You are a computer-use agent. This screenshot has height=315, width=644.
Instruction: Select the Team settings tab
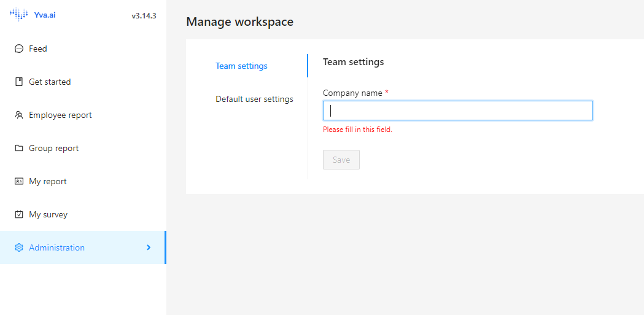click(241, 66)
